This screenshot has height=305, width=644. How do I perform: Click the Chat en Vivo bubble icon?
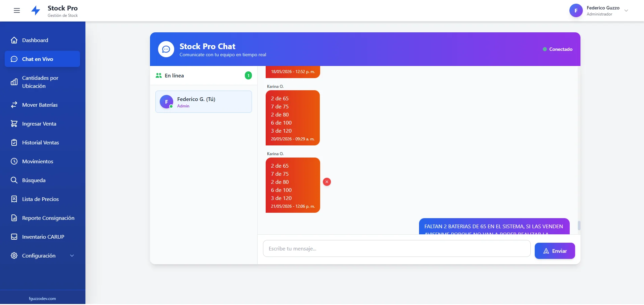tap(14, 59)
